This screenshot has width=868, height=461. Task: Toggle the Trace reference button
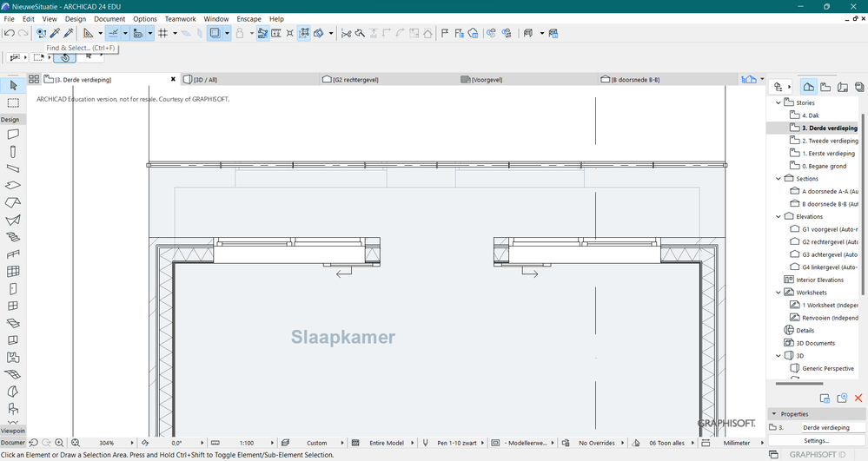point(214,33)
